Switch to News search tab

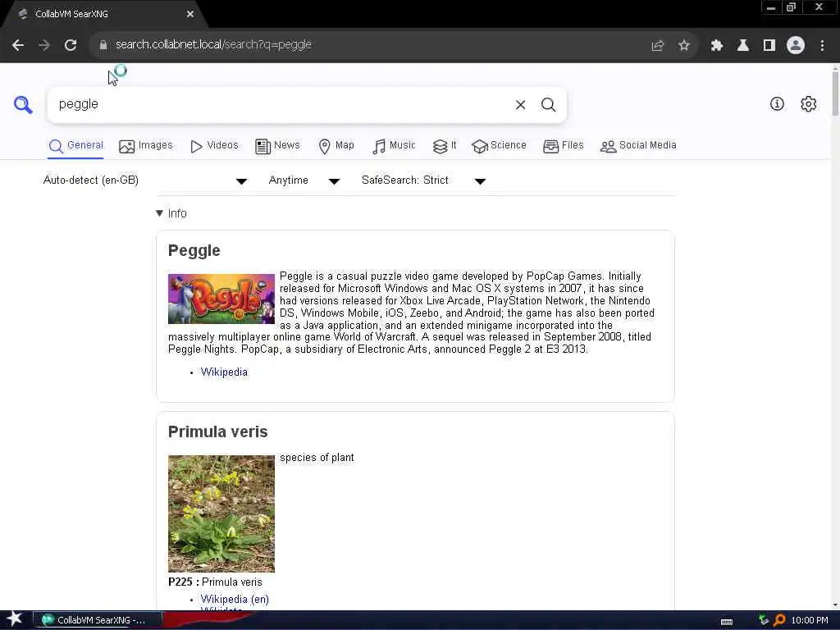[x=277, y=146]
